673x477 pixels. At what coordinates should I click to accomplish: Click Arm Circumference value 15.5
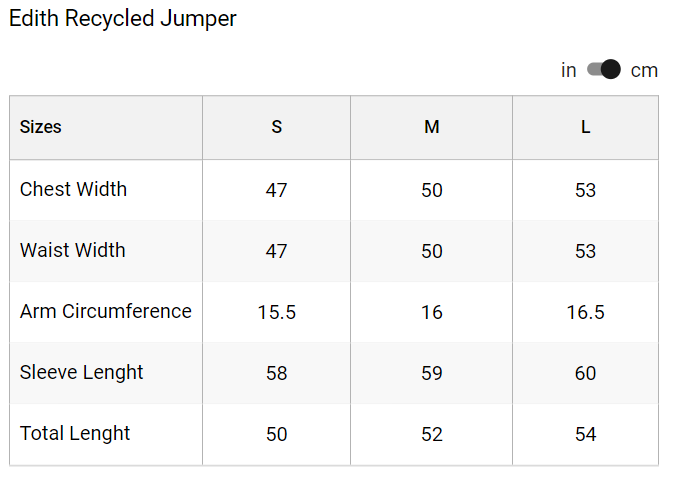[276, 312]
